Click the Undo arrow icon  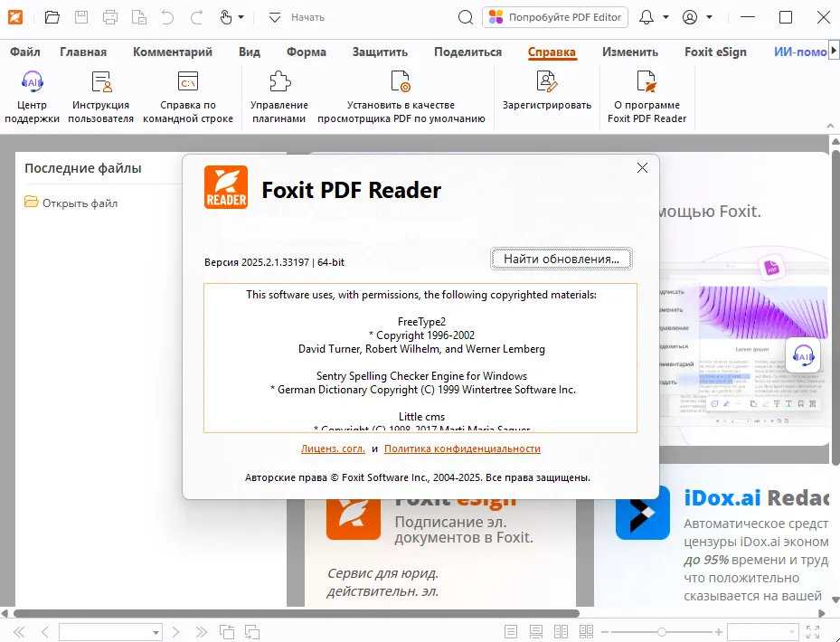[x=169, y=16]
